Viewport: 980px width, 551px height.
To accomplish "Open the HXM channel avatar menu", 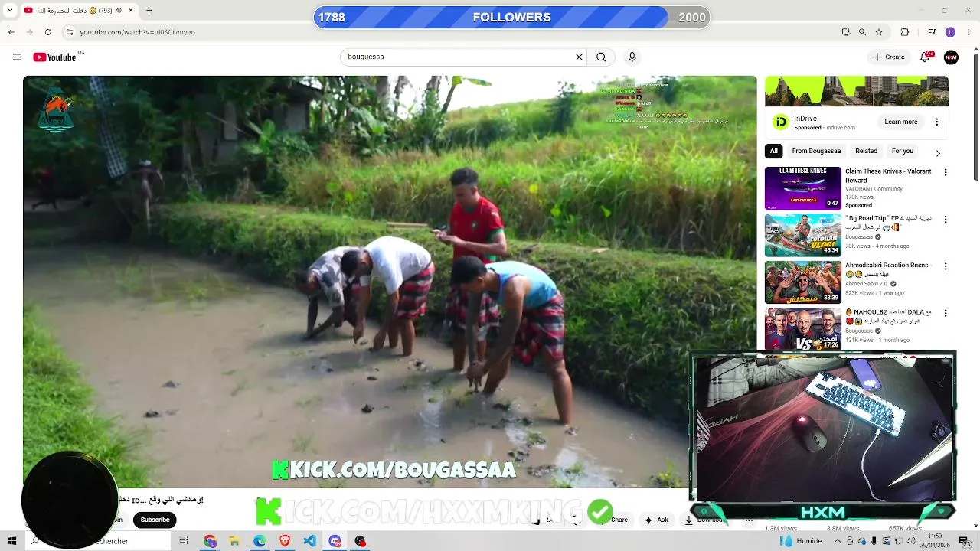I will [x=951, y=57].
